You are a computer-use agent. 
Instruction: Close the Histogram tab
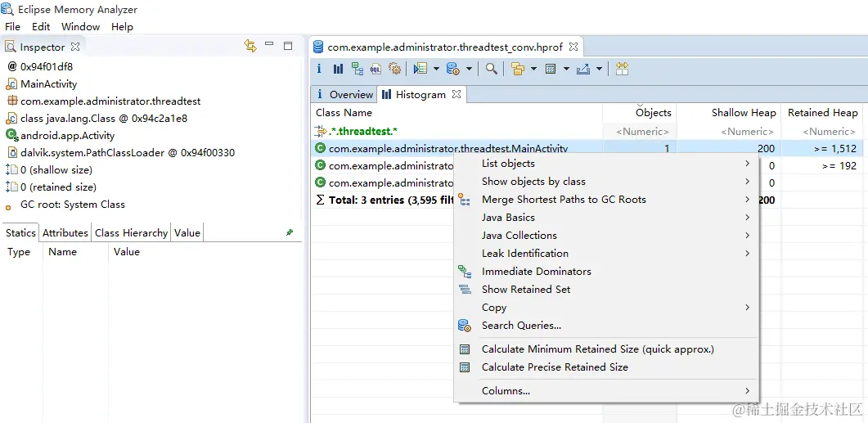(x=456, y=94)
